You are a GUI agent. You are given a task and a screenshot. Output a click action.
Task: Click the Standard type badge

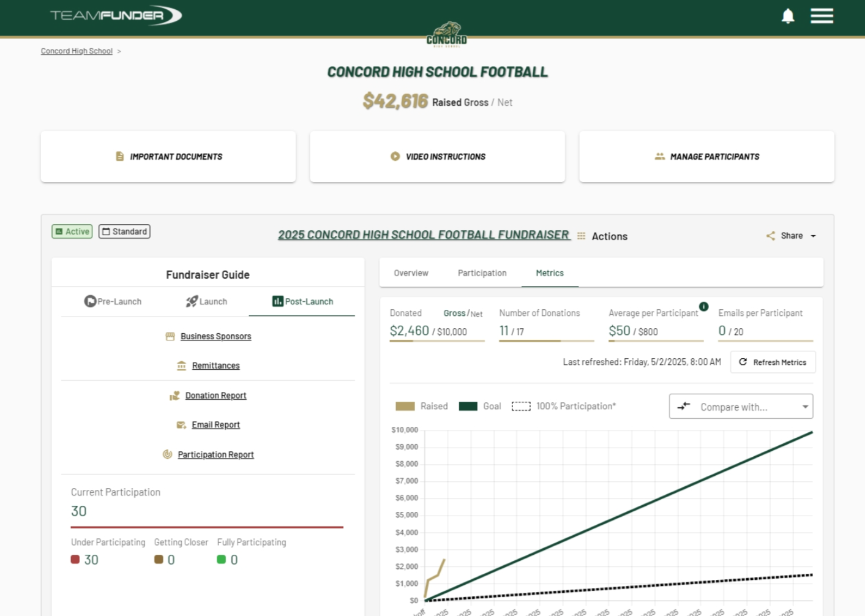pyautogui.click(x=124, y=231)
